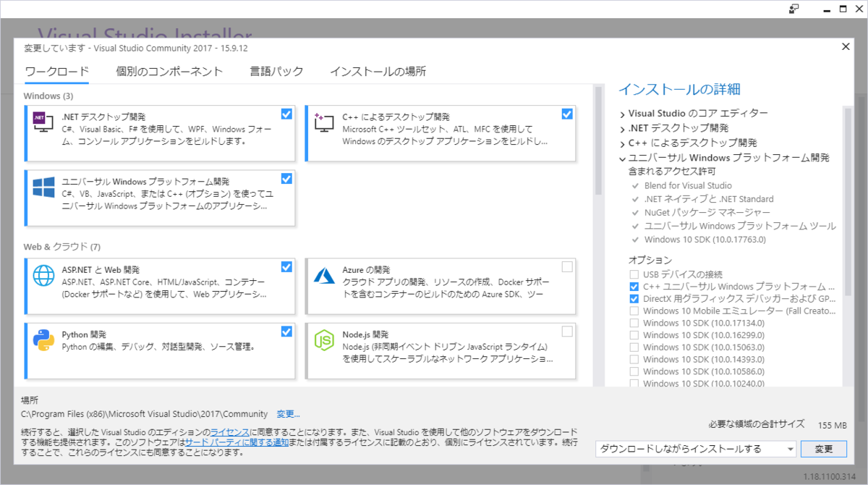Collapse ユニバーサル Windows プラットフォーム開発 details section
The width and height of the screenshot is (868, 485).
[622, 158]
